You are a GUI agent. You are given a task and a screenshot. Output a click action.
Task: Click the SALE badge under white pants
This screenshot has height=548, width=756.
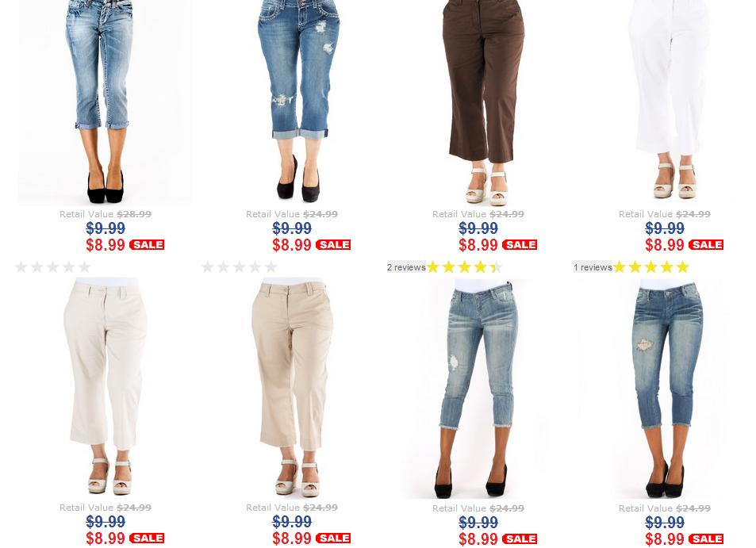pyautogui.click(x=706, y=245)
